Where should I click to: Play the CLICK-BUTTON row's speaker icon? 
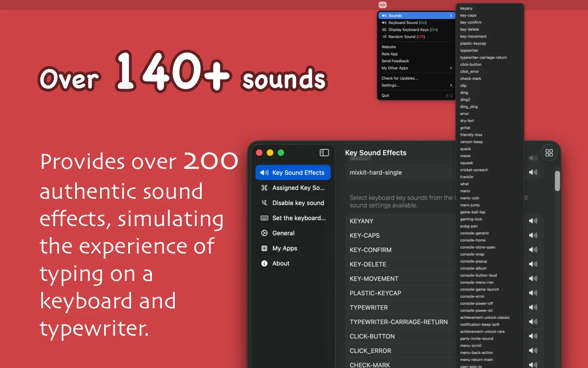pyautogui.click(x=533, y=336)
